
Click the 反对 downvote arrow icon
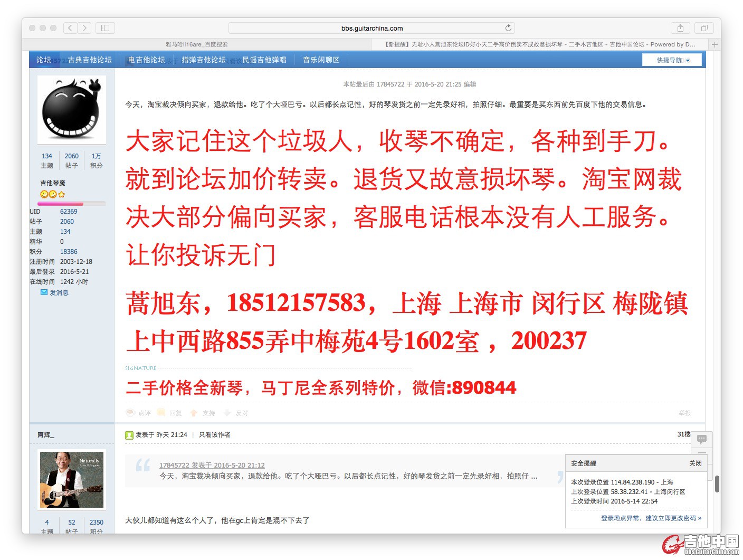(227, 413)
